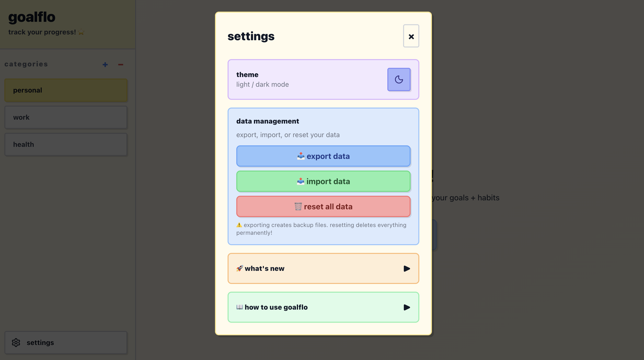The width and height of the screenshot is (644, 360).
Task: Expand the what's new section
Action: pyautogui.click(x=323, y=268)
